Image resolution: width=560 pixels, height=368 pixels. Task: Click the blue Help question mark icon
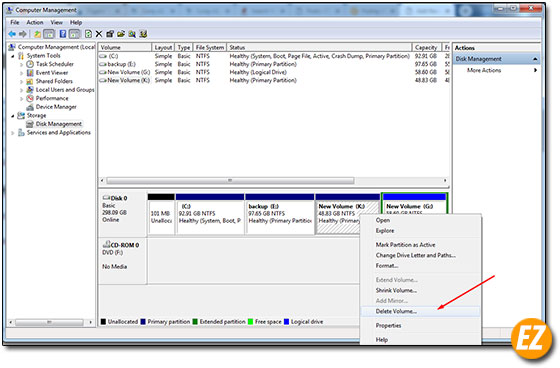[62, 34]
